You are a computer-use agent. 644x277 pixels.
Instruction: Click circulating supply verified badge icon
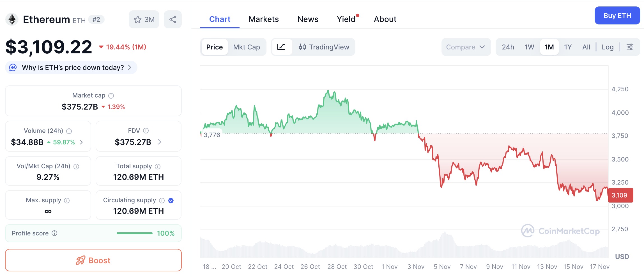pyautogui.click(x=171, y=200)
